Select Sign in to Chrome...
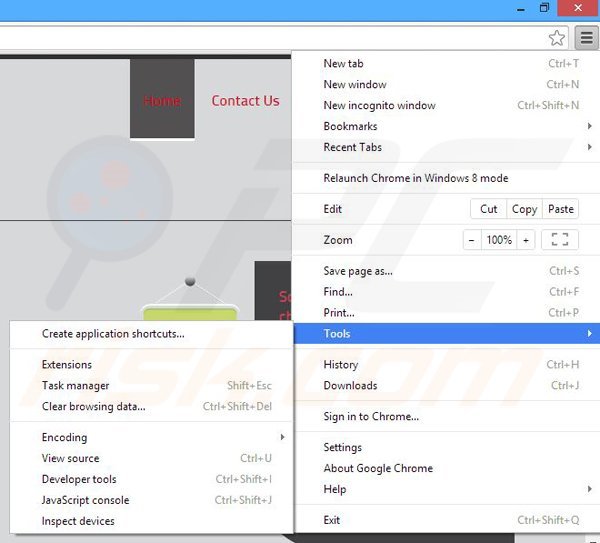The image size is (600, 543). pyautogui.click(x=447, y=416)
